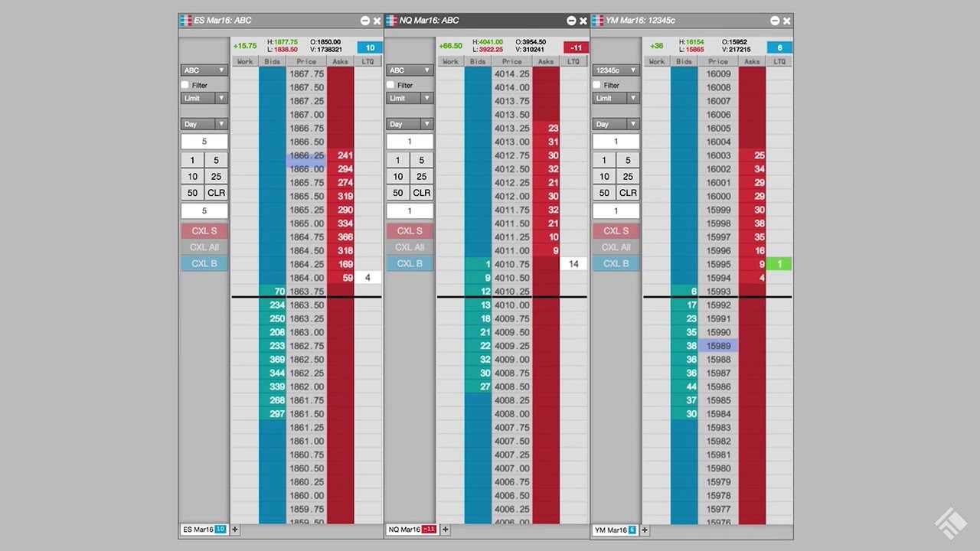Image resolution: width=980 pixels, height=551 pixels.
Task: Click bid size 369 in ES ladder
Action: point(273,360)
